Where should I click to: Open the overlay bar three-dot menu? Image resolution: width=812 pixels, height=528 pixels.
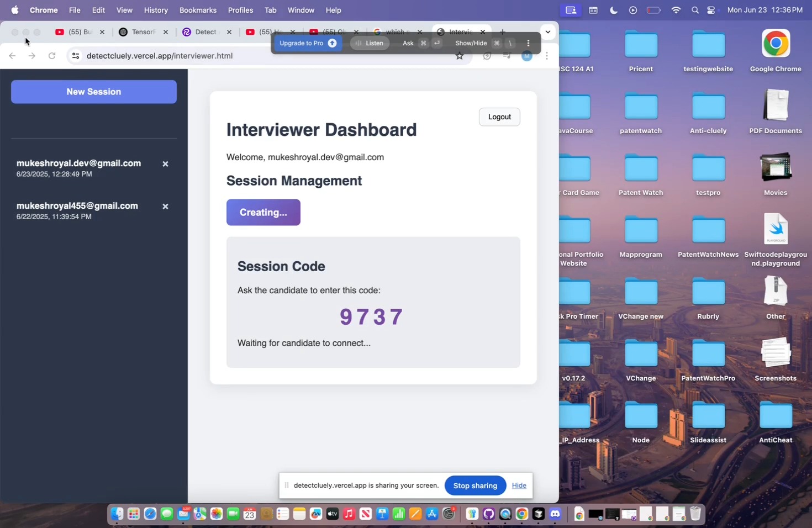pos(528,43)
